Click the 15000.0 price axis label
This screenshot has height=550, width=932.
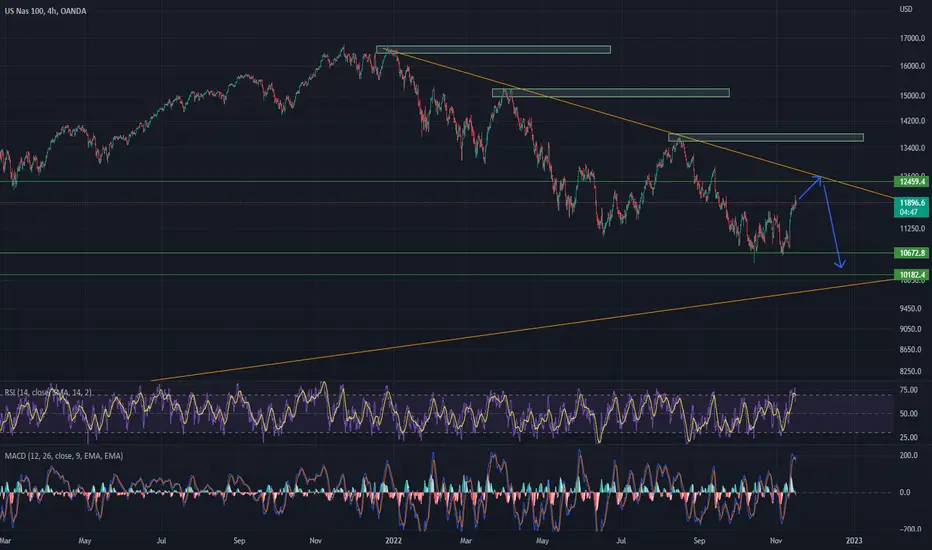(912, 96)
